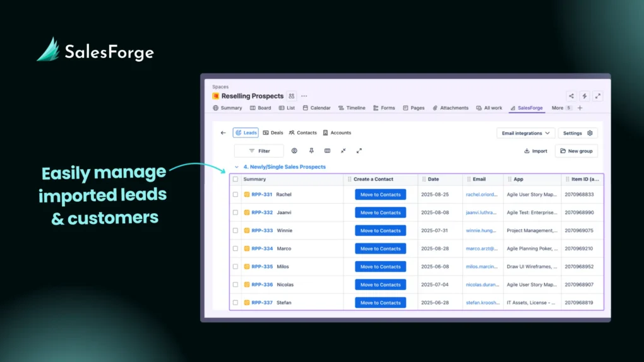The height and width of the screenshot is (362, 644).
Task: Click the Reselling Prospects project icon
Action: tap(216, 96)
